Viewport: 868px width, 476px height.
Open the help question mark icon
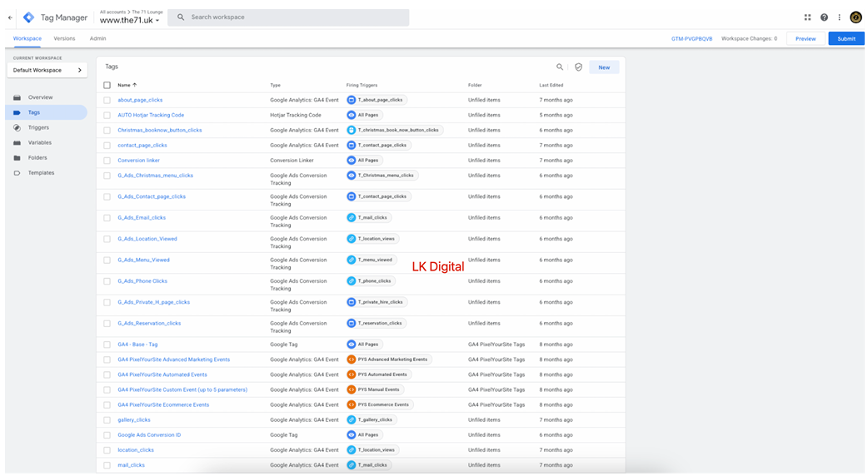(825, 17)
